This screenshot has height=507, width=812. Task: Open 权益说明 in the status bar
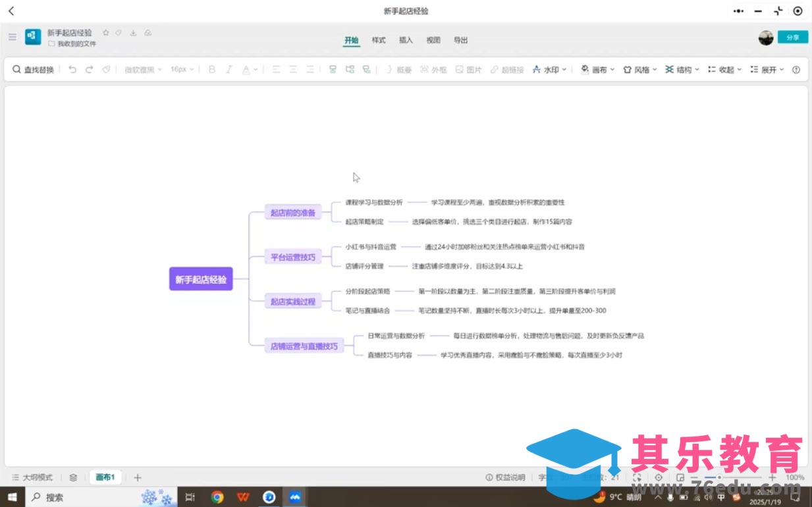(x=505, y=477)
